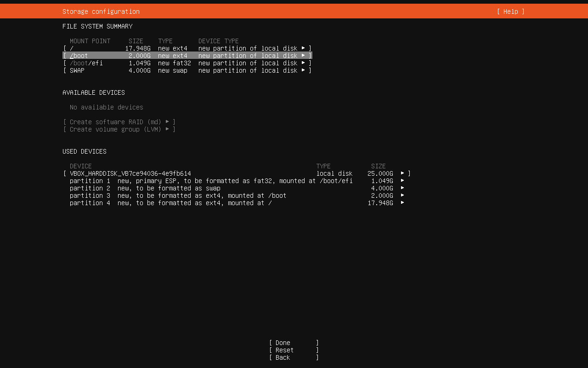Open Create software RAID (md) option

pyautogui.click(x=119, y=122)
